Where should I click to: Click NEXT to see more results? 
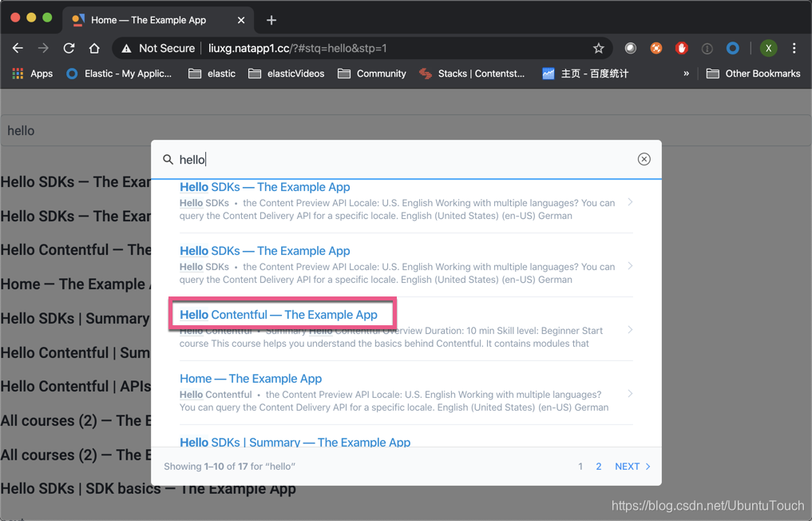pyautogui.click(x=633, y=467)
